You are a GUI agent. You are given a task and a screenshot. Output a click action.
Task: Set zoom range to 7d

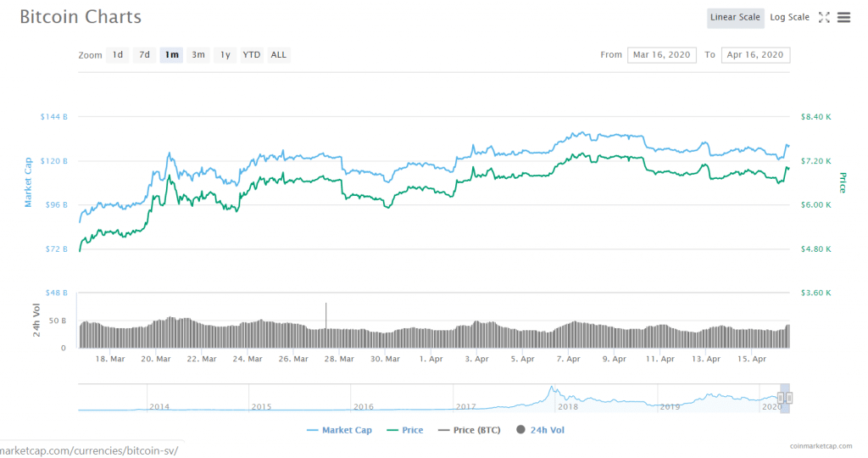[145, 55]
